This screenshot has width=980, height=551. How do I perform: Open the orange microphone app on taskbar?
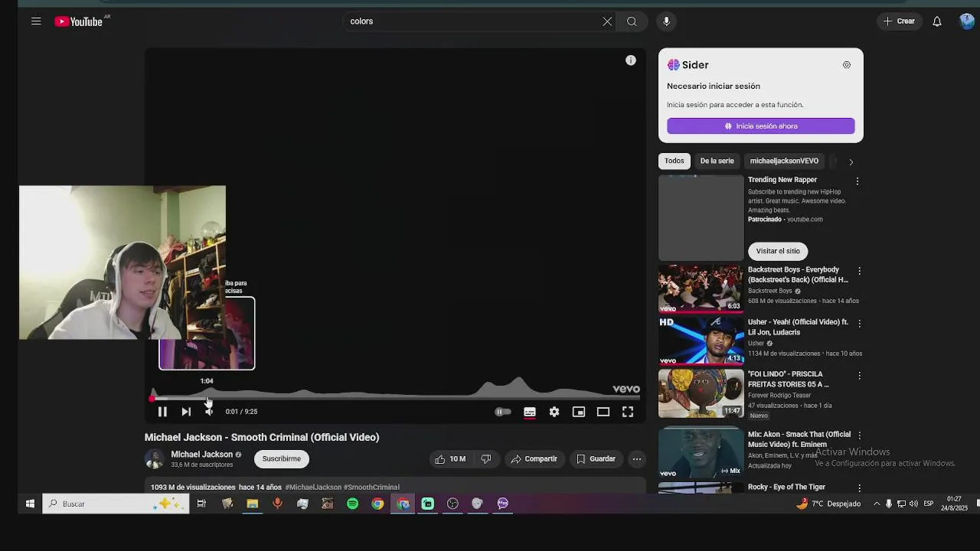(277, 504)
